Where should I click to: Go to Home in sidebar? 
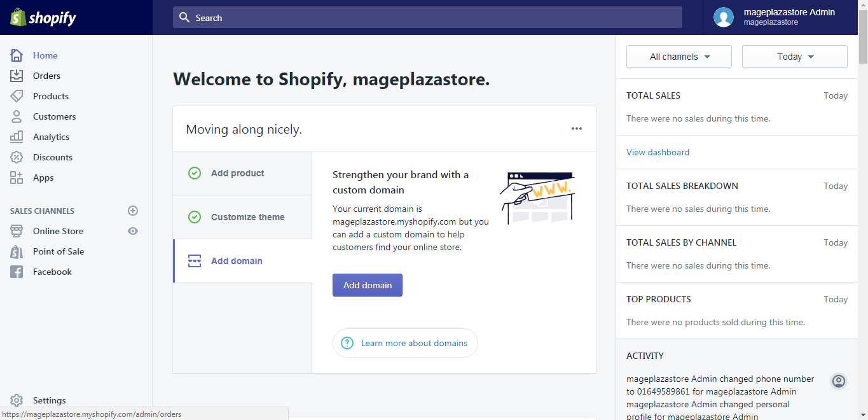[45, 55]
